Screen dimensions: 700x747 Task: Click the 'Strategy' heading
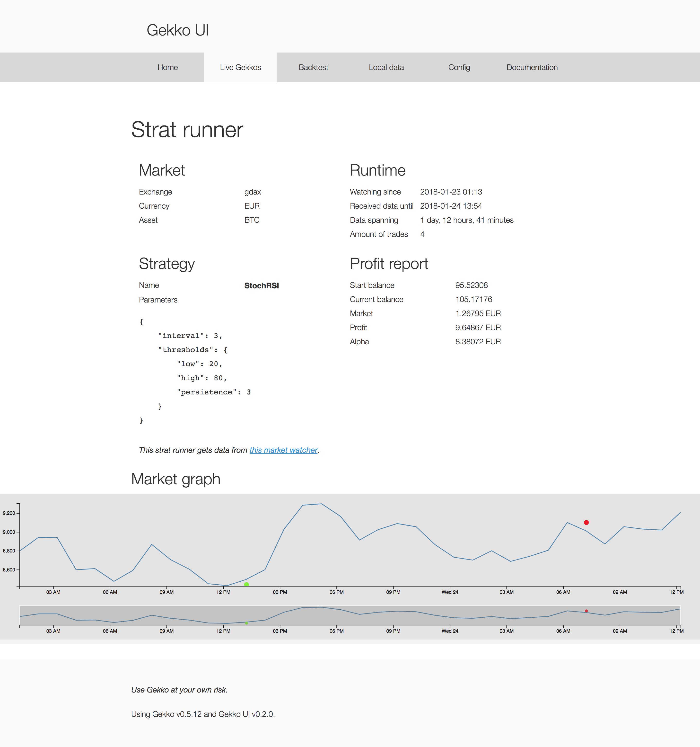tap(167, 264)
